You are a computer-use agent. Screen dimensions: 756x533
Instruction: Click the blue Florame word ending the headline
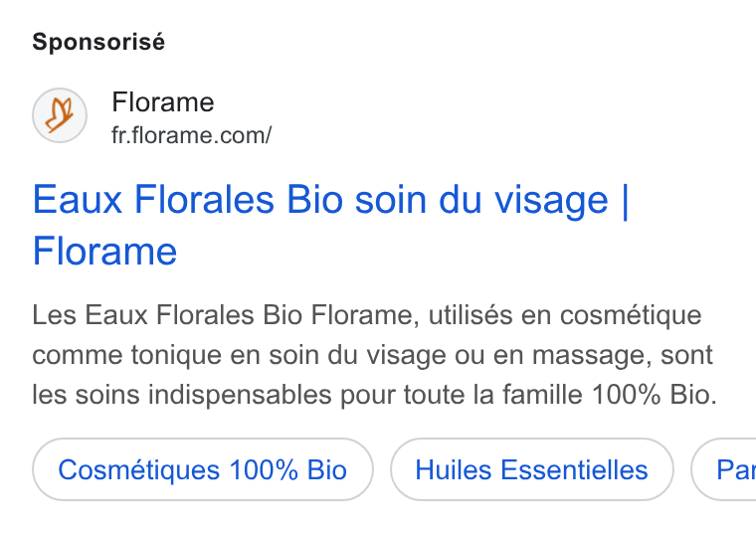tap(104, 251)
